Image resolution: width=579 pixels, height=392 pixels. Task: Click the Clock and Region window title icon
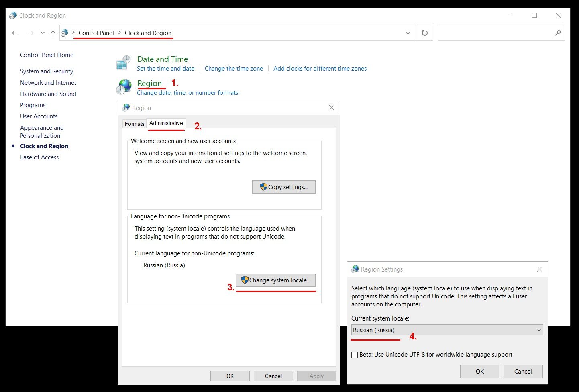point(13,16)
